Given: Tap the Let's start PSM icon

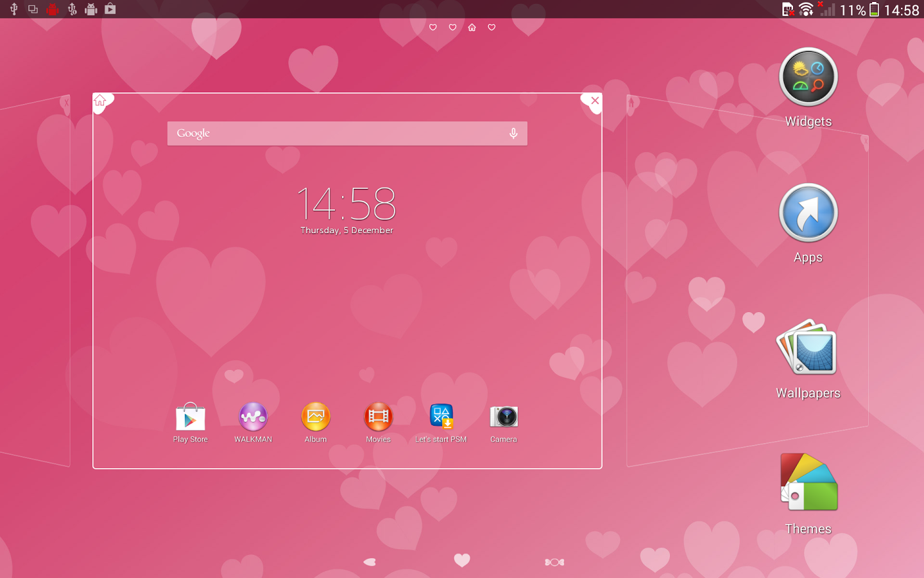Looking at the screenshot, I should point(441,416).
